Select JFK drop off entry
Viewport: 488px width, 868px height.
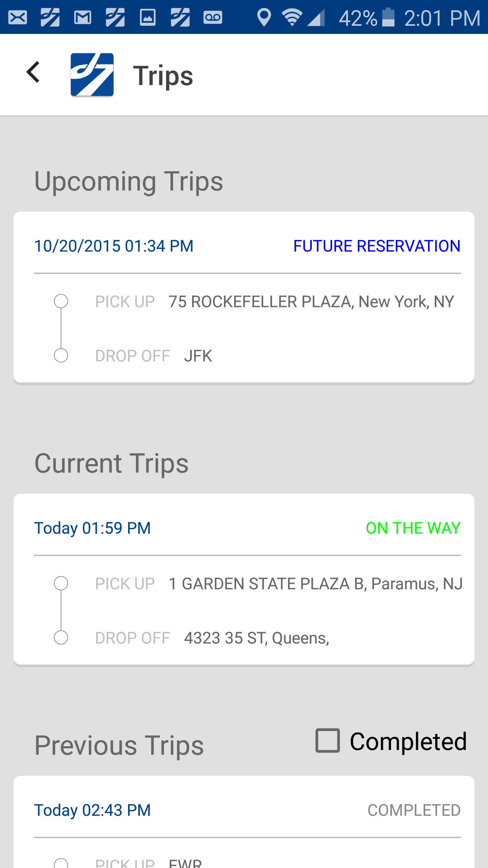198,356
